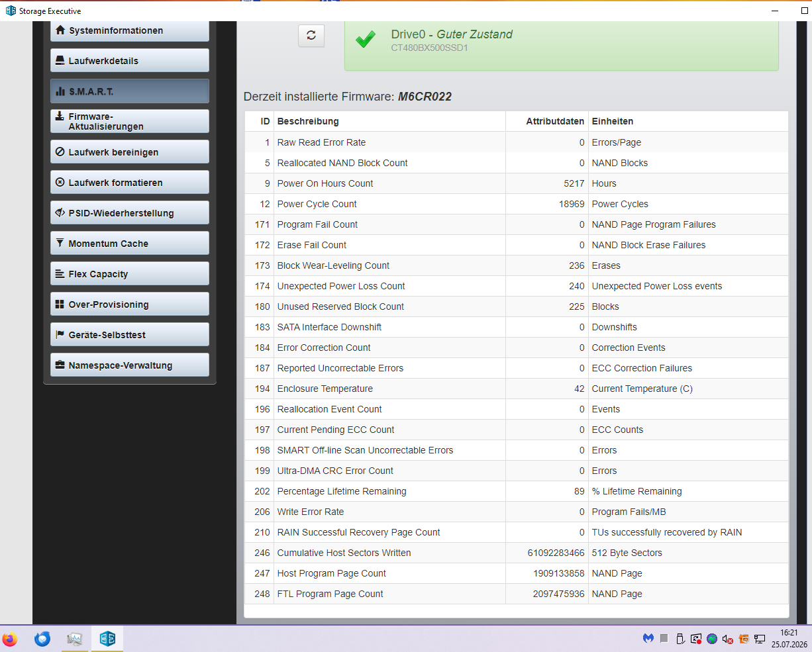
Task: Click the refresh drive icon button
Action: (x=311, y=36)
